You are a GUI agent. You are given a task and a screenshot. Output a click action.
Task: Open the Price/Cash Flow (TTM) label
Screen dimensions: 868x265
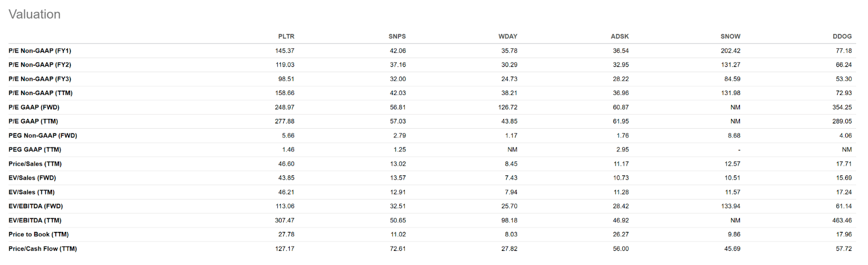[43, 249]
